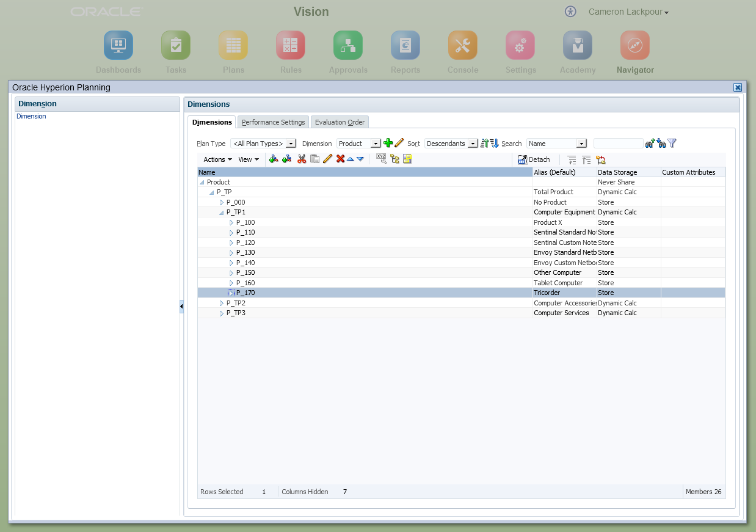Expand the P_160 node

click(231, 283)
